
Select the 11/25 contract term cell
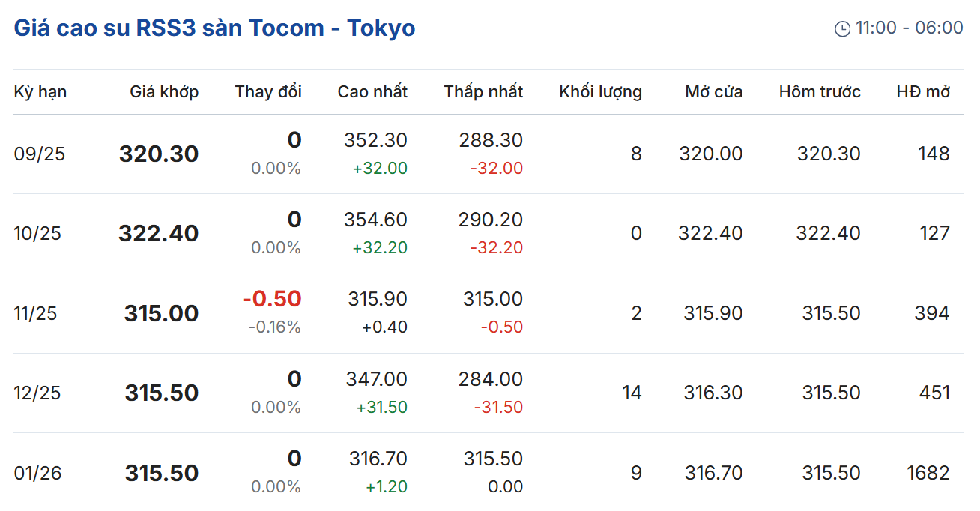(x=36, y=313)
